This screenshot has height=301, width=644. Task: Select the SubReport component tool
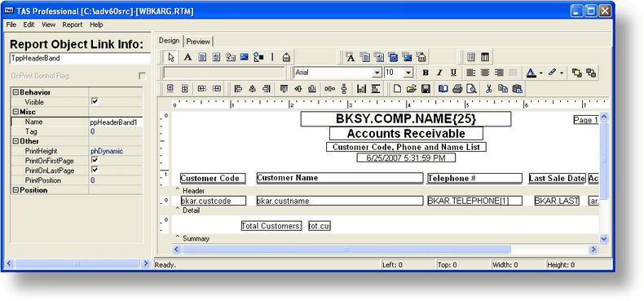[485, 57]
